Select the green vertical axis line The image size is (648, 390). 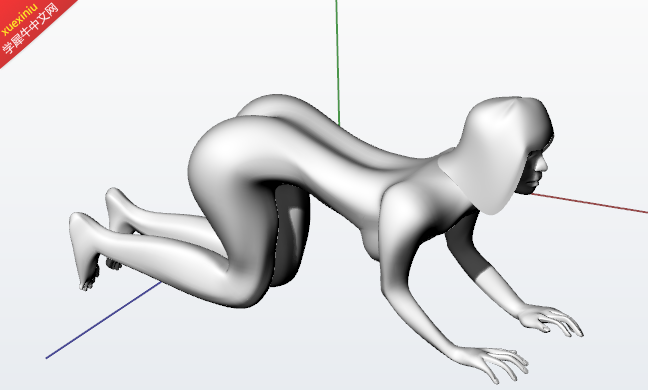tap(338, 62)
